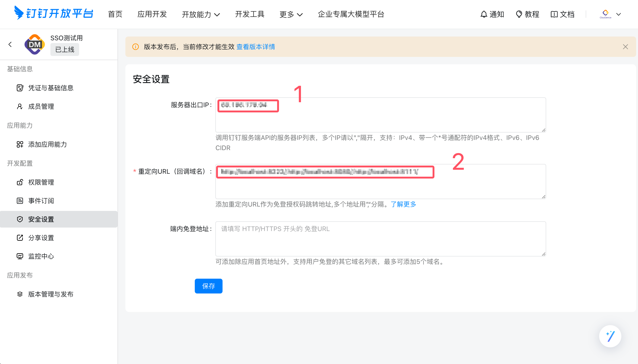Open 版本管理与发布 sidebar item
The height and width of the screenshot is (364, 638).
click(x=50, y=294)
